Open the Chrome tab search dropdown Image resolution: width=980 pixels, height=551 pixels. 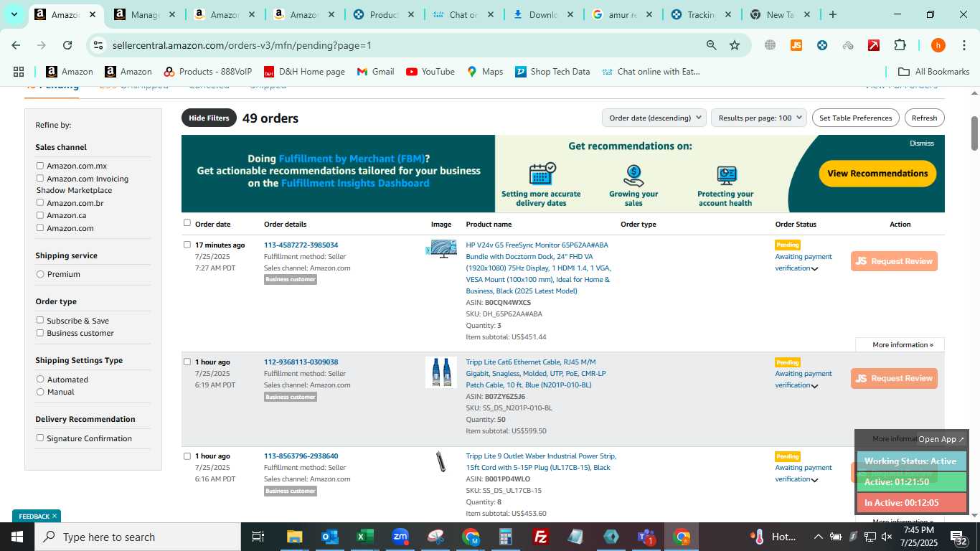point(14,14)
